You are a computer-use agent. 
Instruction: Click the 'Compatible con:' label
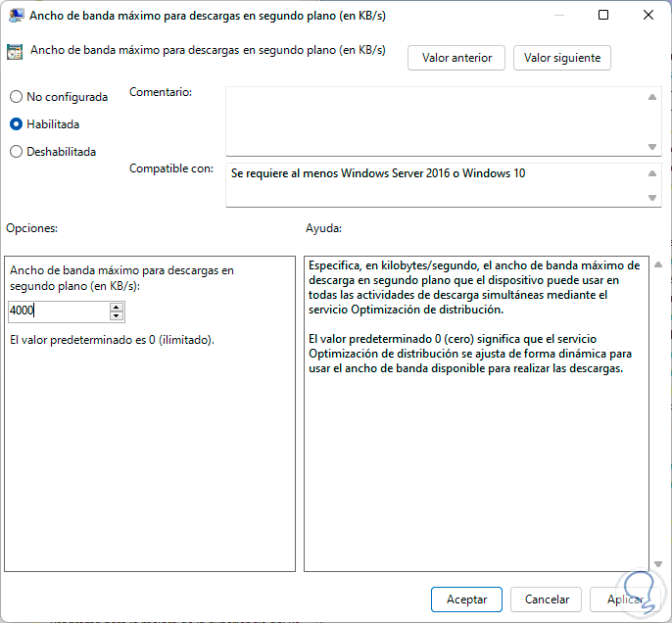tap(171, 168)
